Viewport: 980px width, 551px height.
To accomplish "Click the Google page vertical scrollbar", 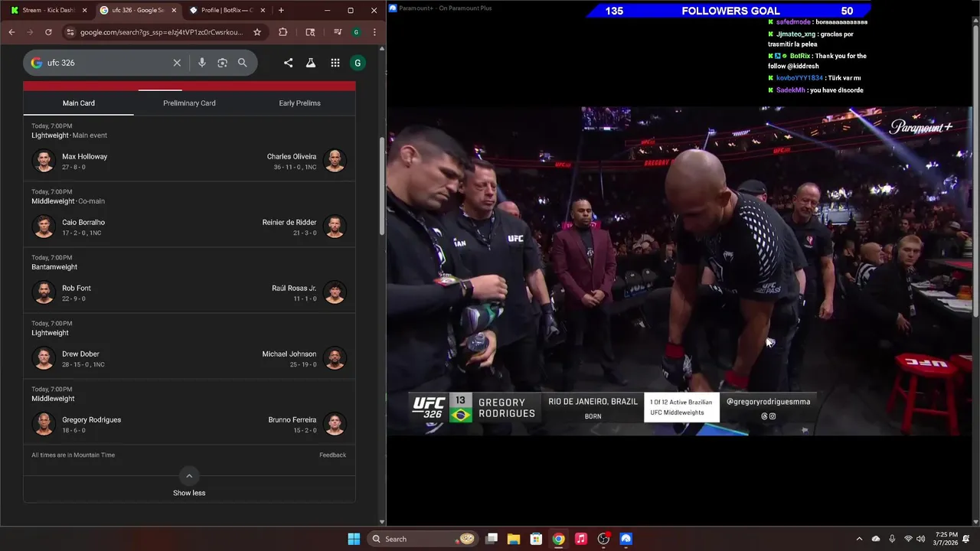I will pyautogui.click(x=382, y=187).
